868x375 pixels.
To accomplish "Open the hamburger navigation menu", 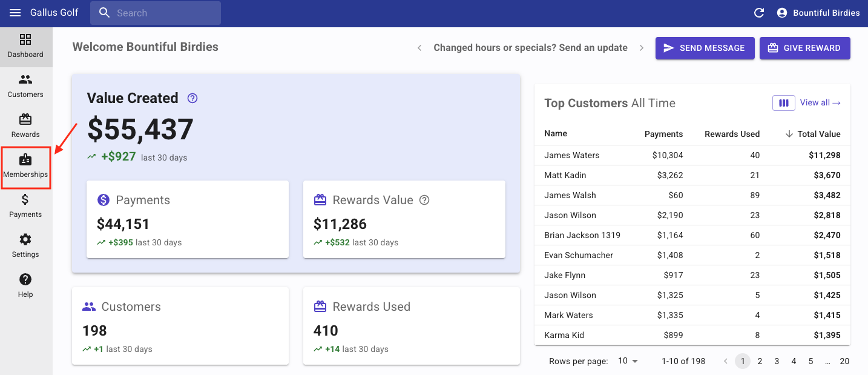I will click(15, 13).
